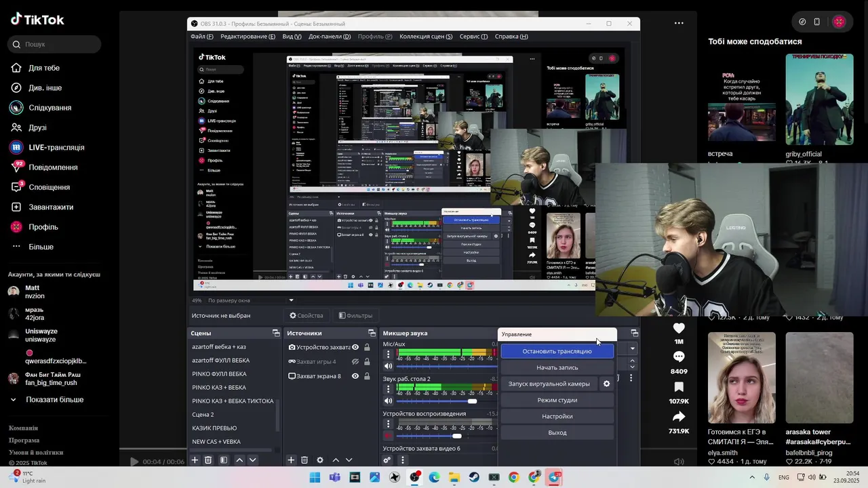Open Файл menu in OBS
Viewport: 868px width, 488px height.
pos(201,37)
